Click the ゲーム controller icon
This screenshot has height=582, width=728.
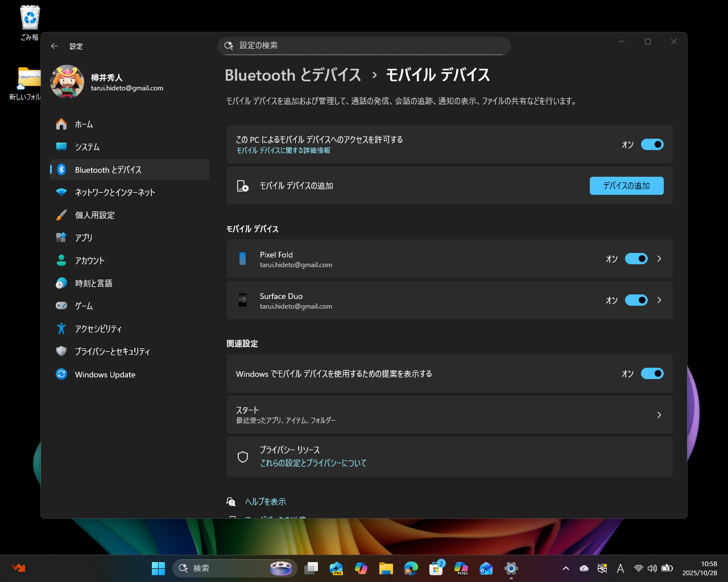[x=61, y=306]
